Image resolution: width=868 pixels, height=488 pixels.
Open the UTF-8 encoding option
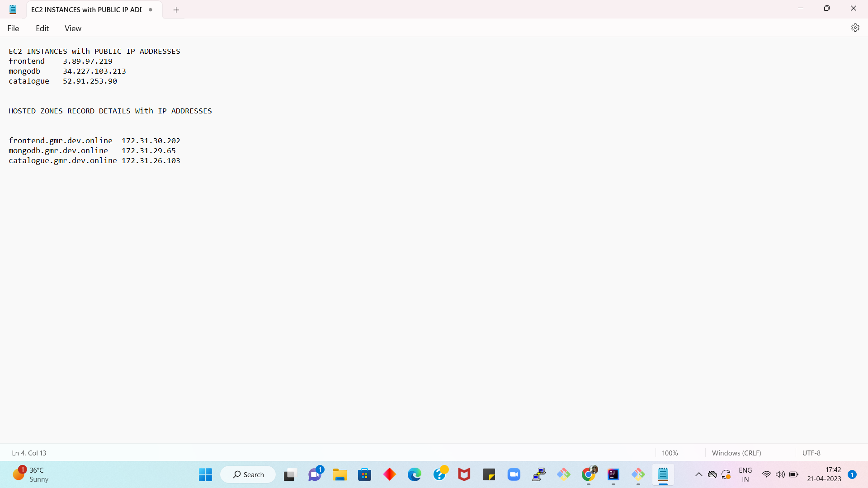click(x=811, y=453)
